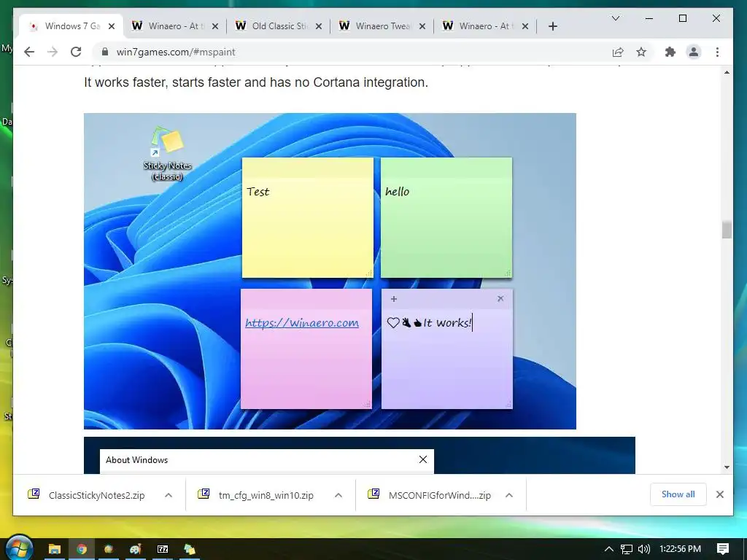Close the Old Classic Sticky tab

click(319, 26)
